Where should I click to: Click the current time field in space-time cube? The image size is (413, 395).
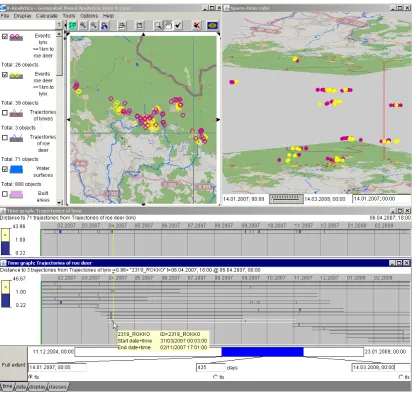[381, 199]
